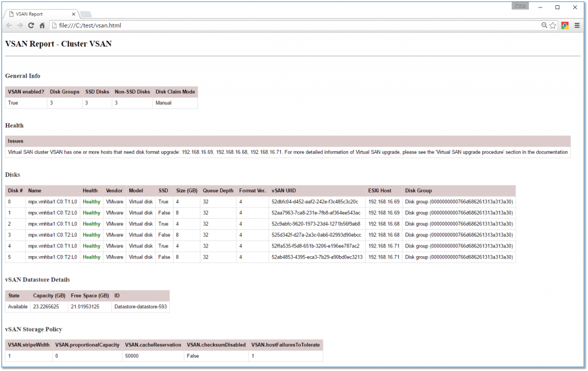Image resolution: width=588 pixels, height=371 pixels.
Task: Click the free space value 21.01953125
Action: [x=85, y=307]
